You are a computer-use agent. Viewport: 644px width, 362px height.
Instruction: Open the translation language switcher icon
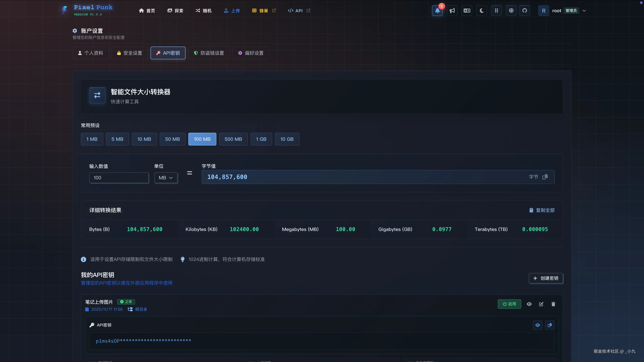click(467, 11)
